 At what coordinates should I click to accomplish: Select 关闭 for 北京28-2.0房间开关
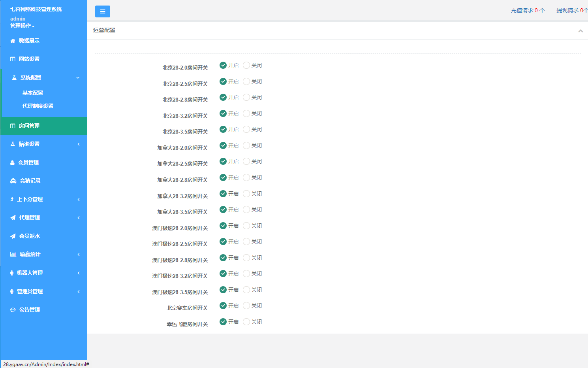pyautogui.click(x=246, y=65)
